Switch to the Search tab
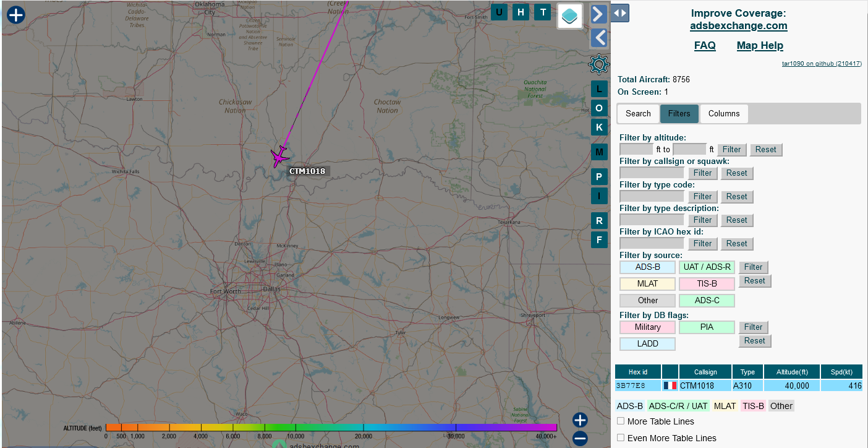This screenshot has height=448, width=868. [638, 114]
